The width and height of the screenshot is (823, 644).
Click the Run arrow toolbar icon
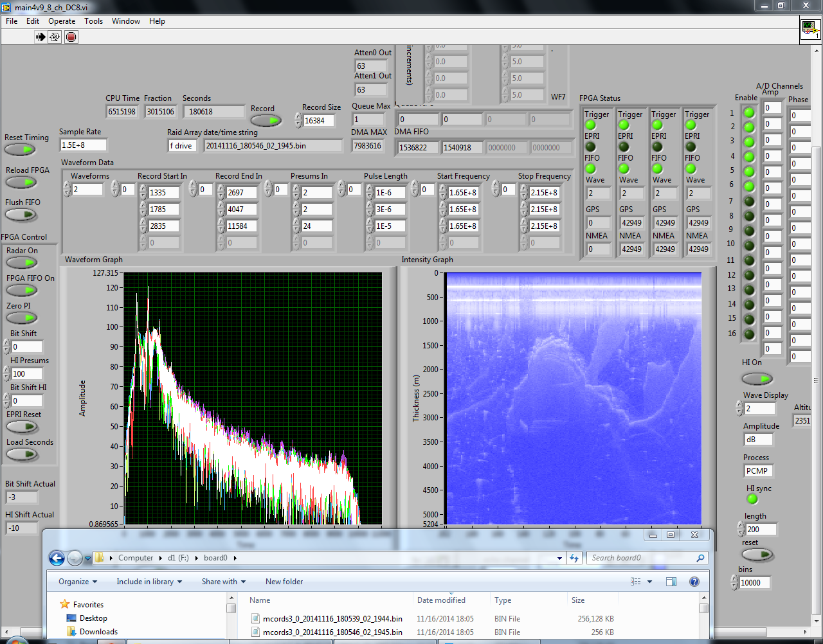tap(41, 37)
